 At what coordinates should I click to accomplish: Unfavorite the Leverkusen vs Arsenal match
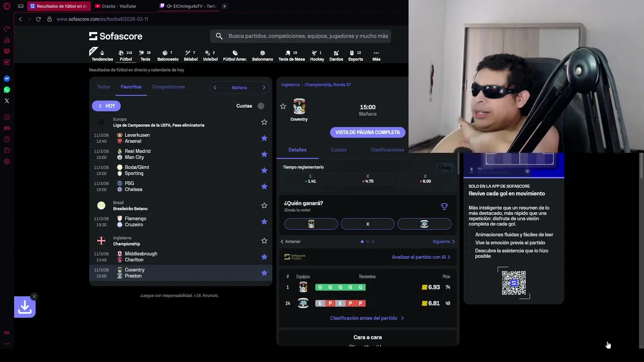pyautogui.click(x=264, y=138)
